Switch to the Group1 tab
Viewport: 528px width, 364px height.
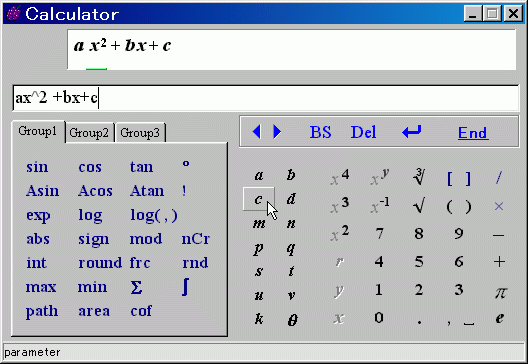(38, 131)
